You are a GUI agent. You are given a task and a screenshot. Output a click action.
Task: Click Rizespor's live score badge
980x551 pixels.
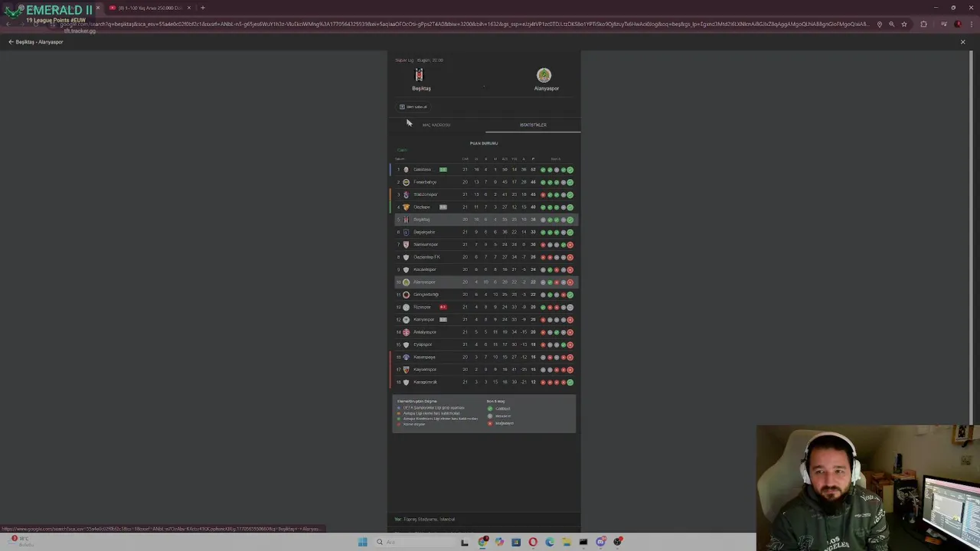pyautogui.click(x=443, y=307)
